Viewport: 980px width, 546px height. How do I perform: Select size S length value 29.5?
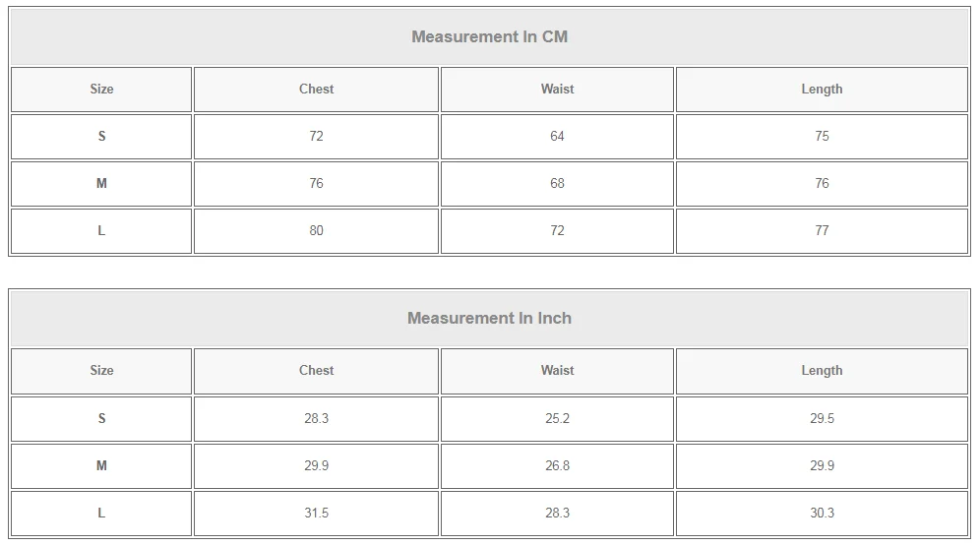pos(822,419)
